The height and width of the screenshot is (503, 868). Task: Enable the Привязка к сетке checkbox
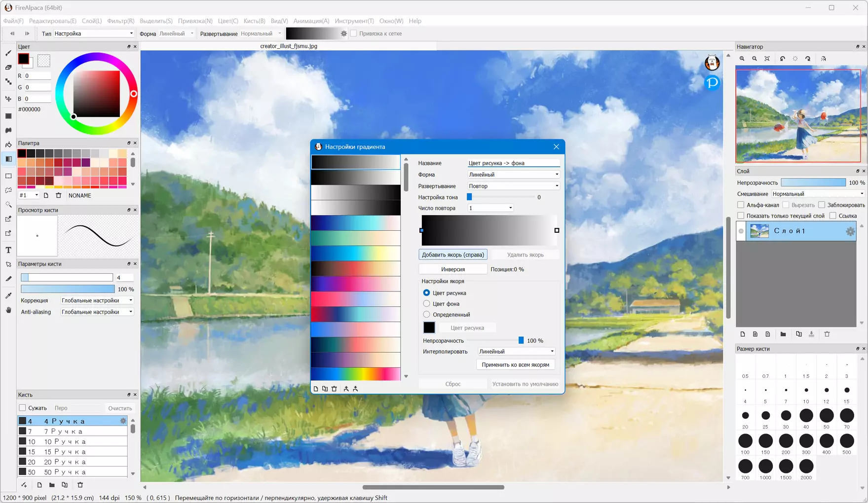pos(354,34)
